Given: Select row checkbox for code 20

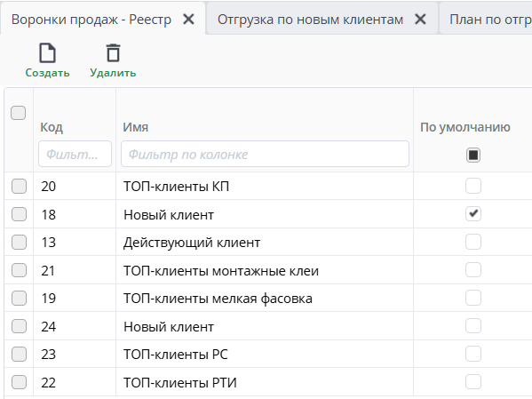Looking at the screenshot, I should (19, 186).
